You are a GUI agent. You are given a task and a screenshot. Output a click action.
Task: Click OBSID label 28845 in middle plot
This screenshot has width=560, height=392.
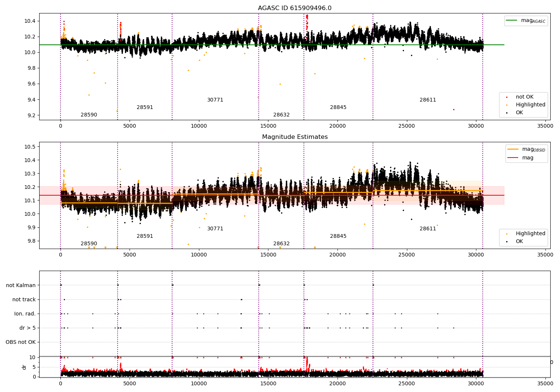tap(338, 236)
